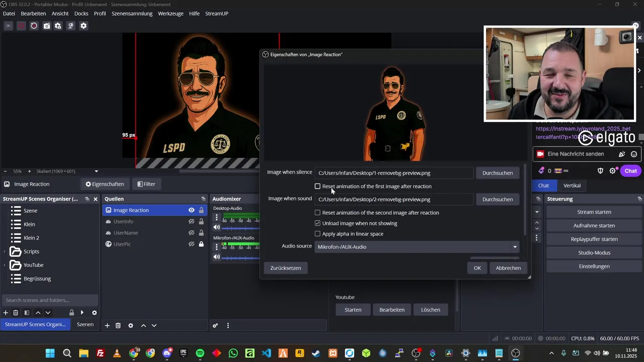The height and width of the screenshot is (362, 644).
Task: Open advanced audio properties gears in Audiomixer
Action: click(215, 326)
